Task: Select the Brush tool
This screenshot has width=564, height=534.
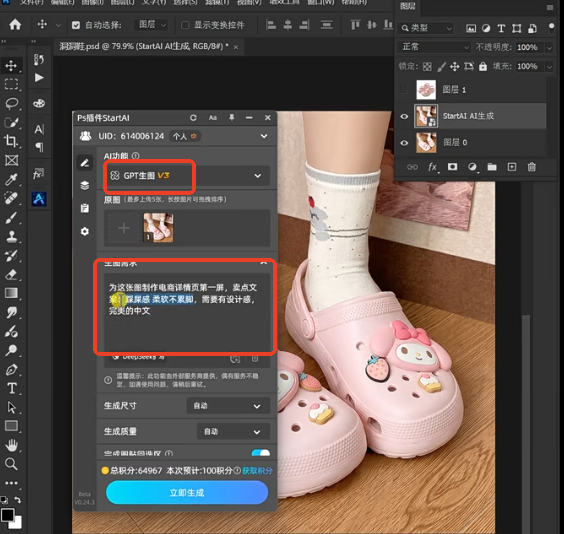Action: click(11, 217)
